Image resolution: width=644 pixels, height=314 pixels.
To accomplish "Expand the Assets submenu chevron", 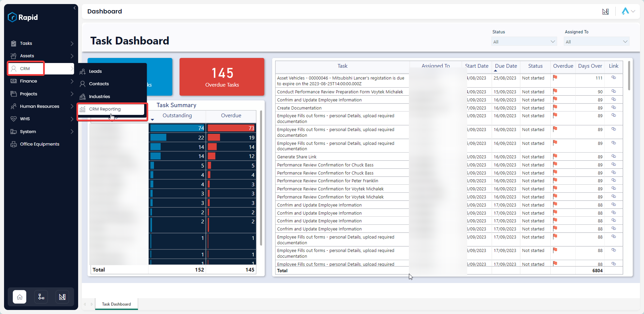I will (x=72, y=56).
